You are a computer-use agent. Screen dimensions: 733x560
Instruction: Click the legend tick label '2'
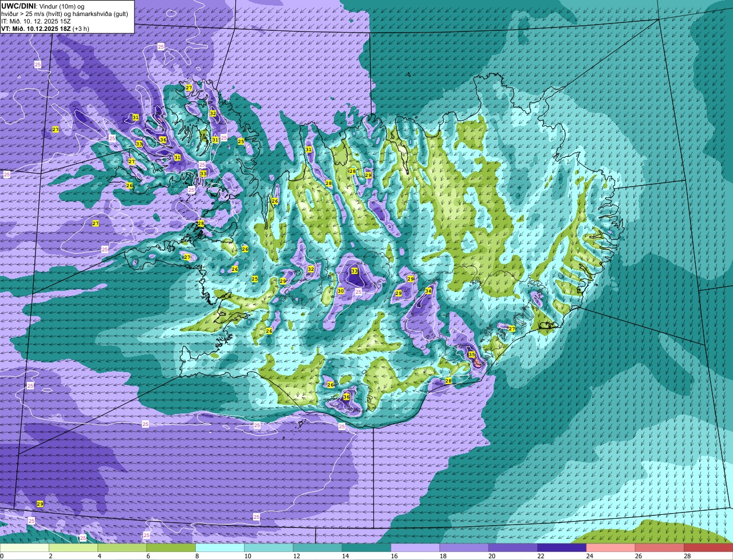tap(49, 556)
